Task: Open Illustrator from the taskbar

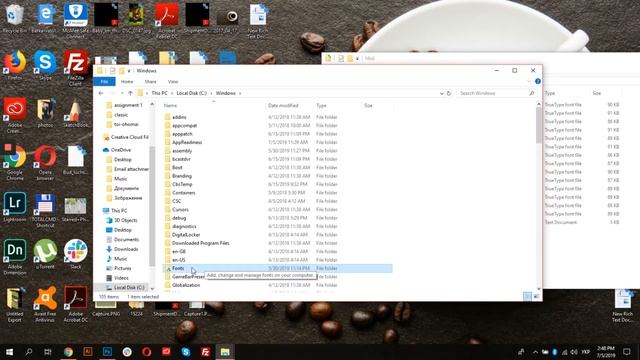Action: [x=87, y=352]
